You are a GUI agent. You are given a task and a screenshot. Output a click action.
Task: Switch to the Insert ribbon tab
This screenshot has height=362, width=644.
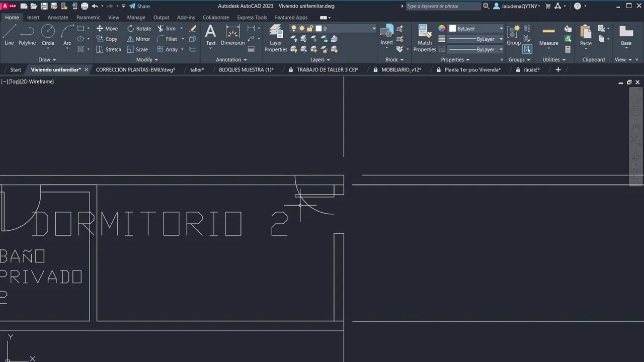[x=33, y=17]
